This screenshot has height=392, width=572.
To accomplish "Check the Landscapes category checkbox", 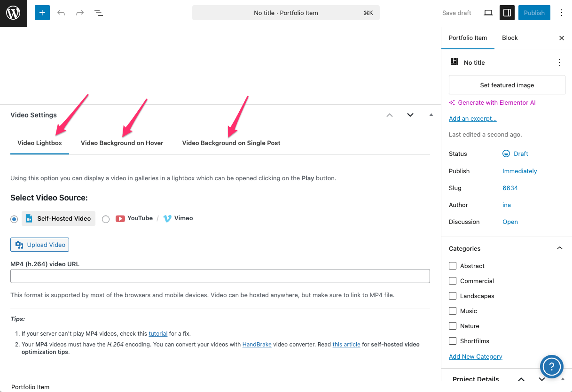I will tap(453, 296).
